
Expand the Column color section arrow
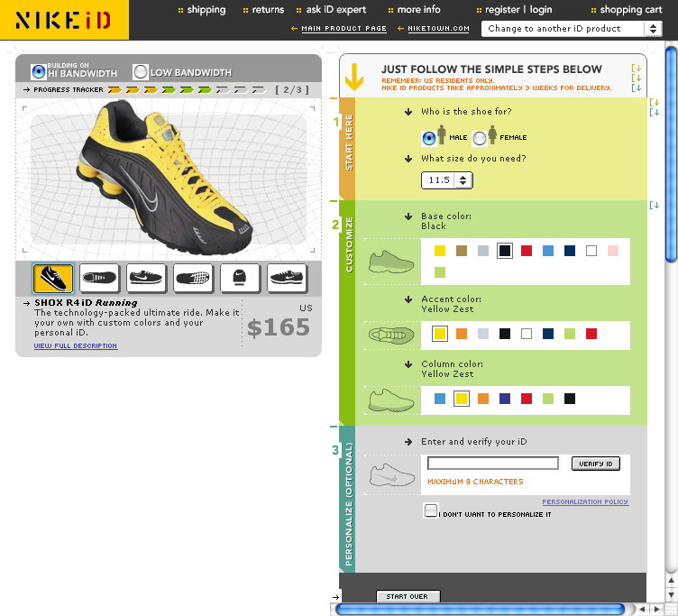(x=408, y=364)
